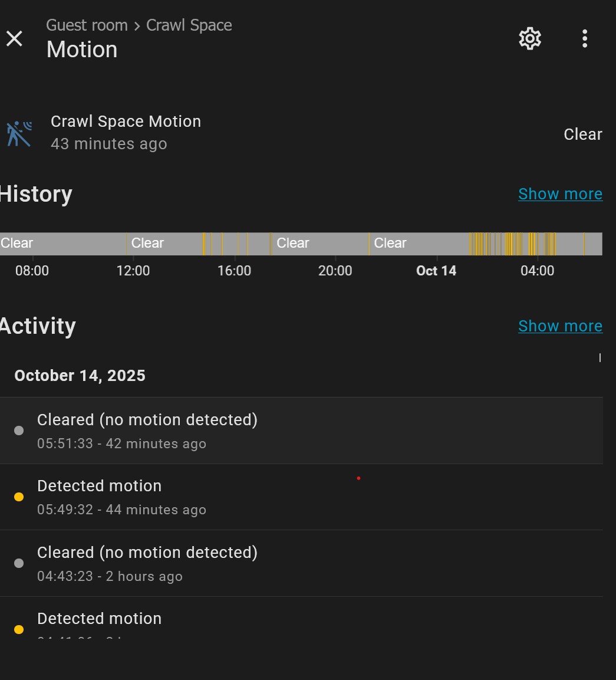Click the history timeline at the 16:00 mark
Screen dimensions: 616x680
235,244
